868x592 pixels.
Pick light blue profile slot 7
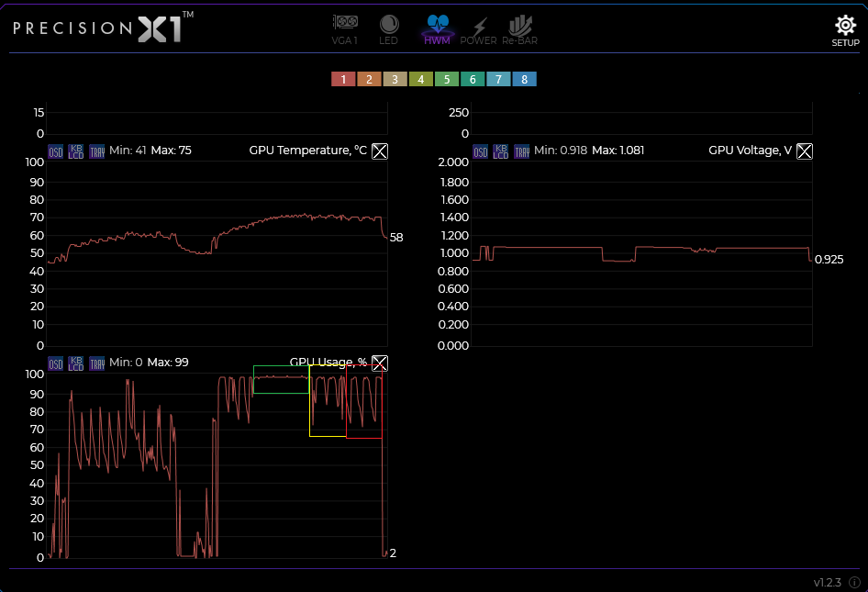[498, 79]
